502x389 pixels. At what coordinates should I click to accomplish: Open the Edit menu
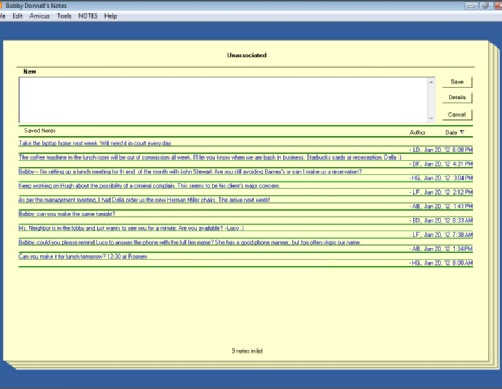(17, 16)
